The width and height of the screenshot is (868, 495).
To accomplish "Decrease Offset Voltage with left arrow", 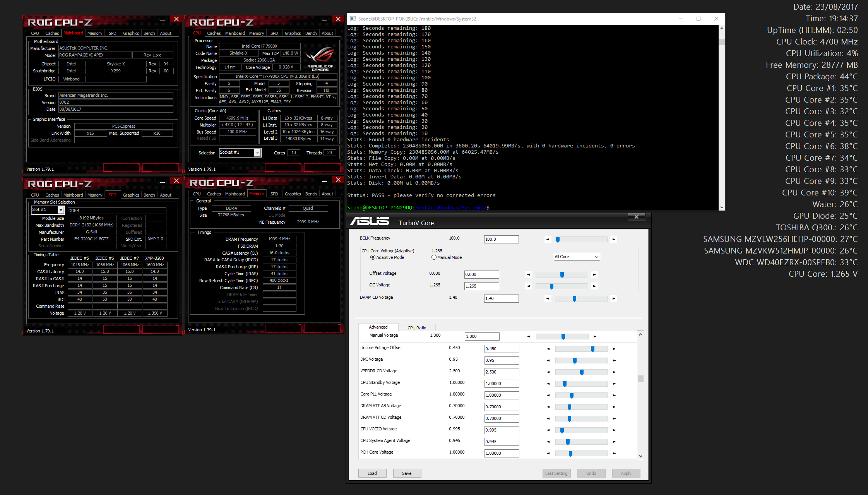I will pyautogui.click(x=528, y=274).
